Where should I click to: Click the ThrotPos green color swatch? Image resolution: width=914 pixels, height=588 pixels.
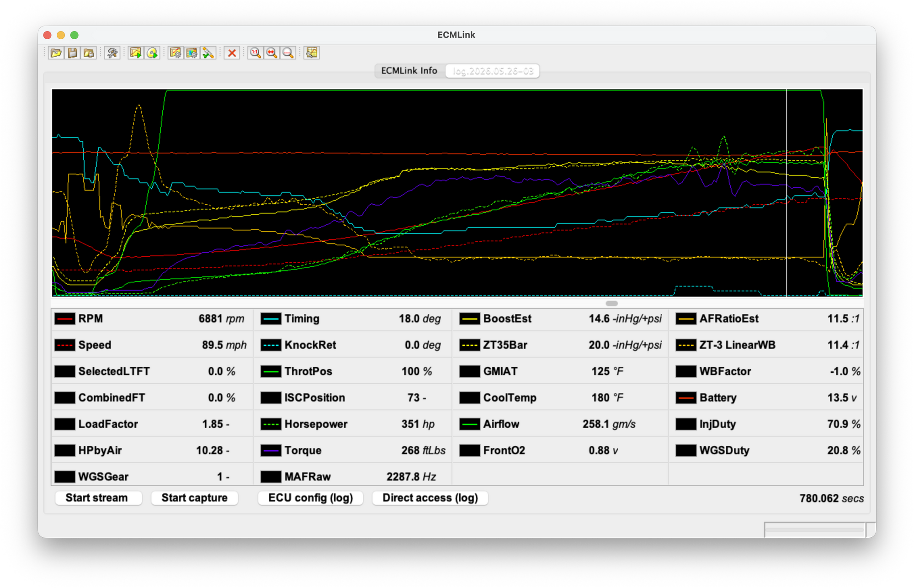tap(271, 371)
